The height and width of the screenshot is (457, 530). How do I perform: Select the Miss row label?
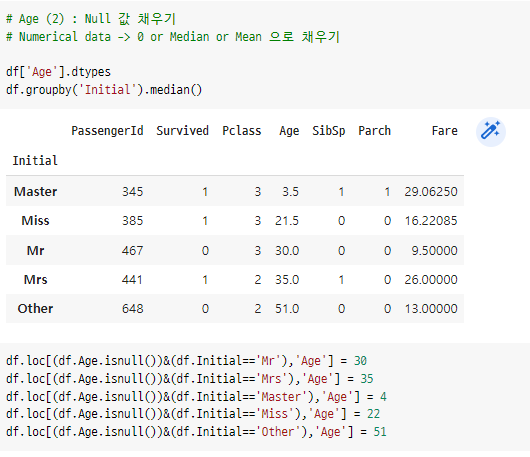pyautogui.click(x=35, y=221)
